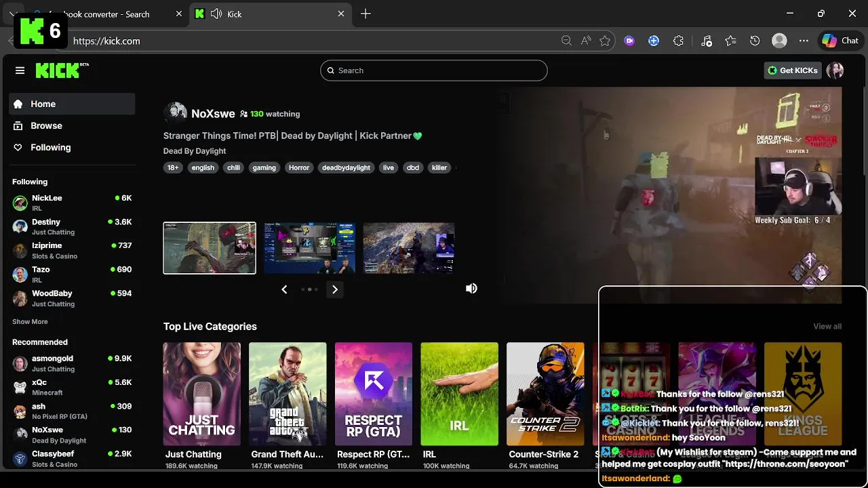Open a new browser tab

pos(366,14)
